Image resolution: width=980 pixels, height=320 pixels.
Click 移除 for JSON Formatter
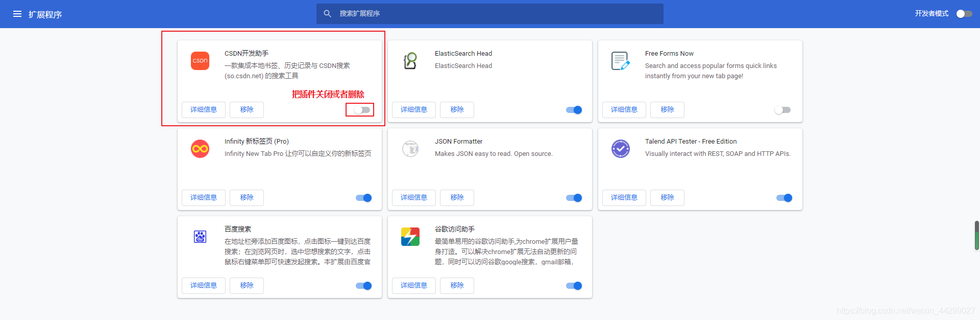(457, 198)
